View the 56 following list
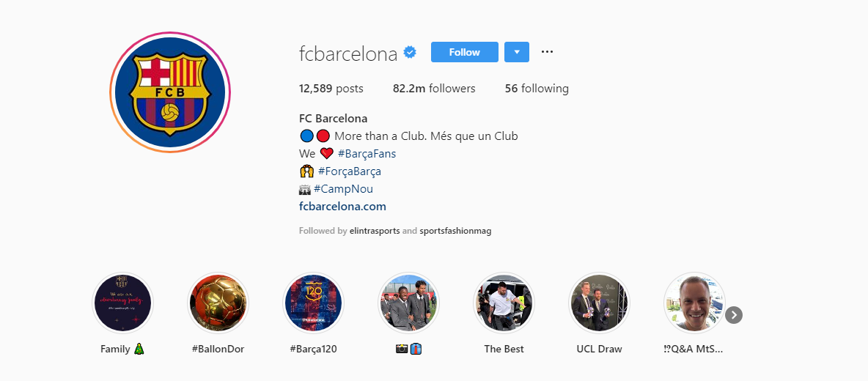This screenshot has height=381, width=868. 537,89
